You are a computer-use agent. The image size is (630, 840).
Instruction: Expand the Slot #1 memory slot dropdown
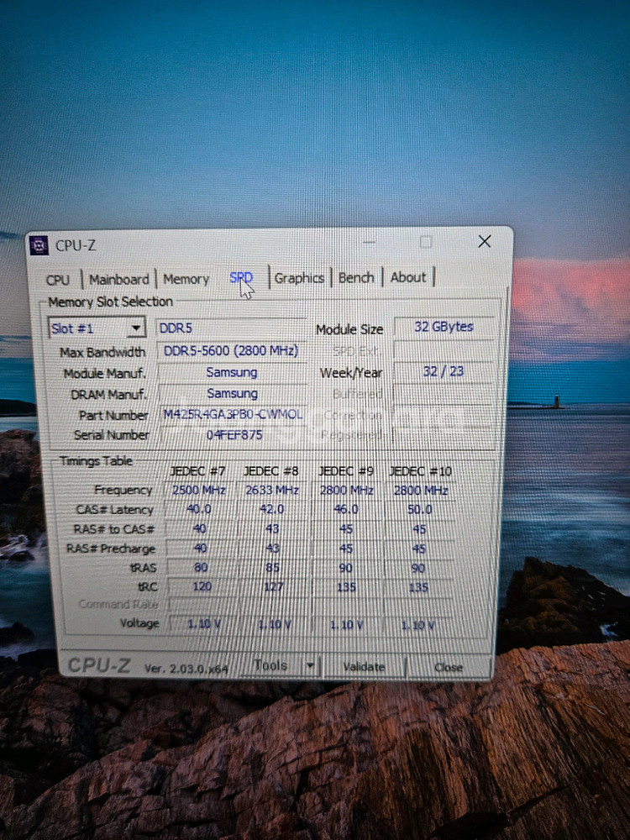135,328
